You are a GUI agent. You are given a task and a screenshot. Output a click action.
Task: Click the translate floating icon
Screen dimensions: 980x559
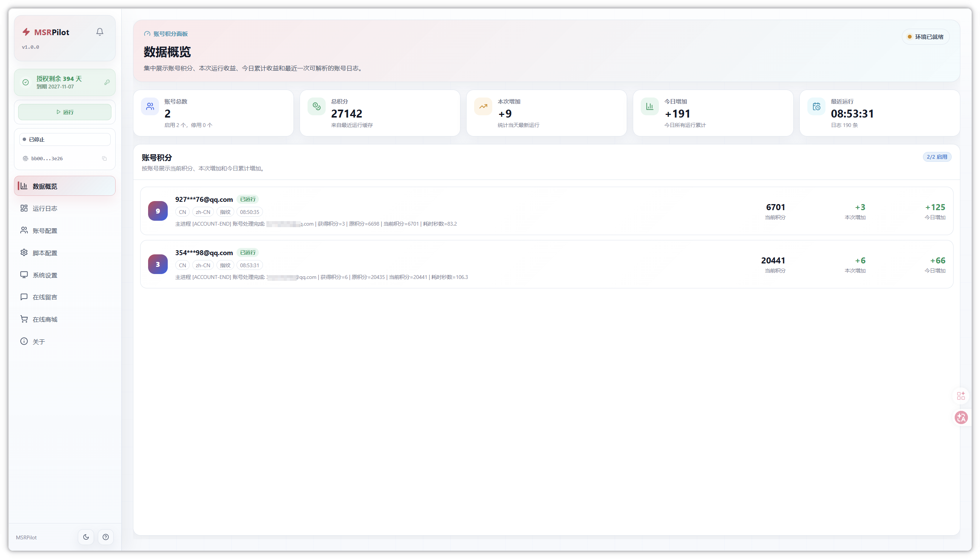(x=961, y=417)
